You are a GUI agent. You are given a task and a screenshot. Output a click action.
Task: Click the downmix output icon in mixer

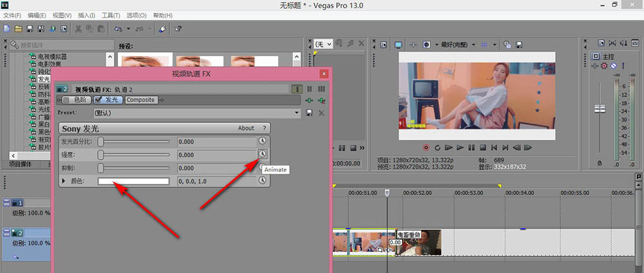[x=613, y=42]
